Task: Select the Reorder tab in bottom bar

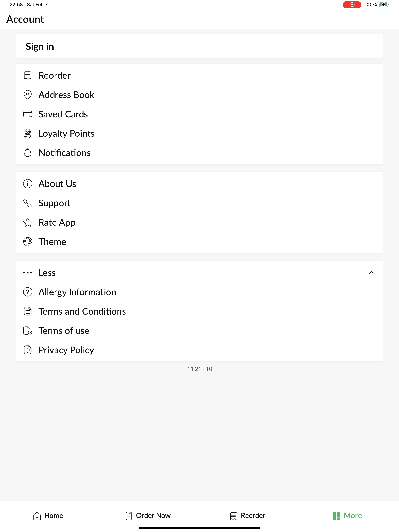Action: coord(248,515)
